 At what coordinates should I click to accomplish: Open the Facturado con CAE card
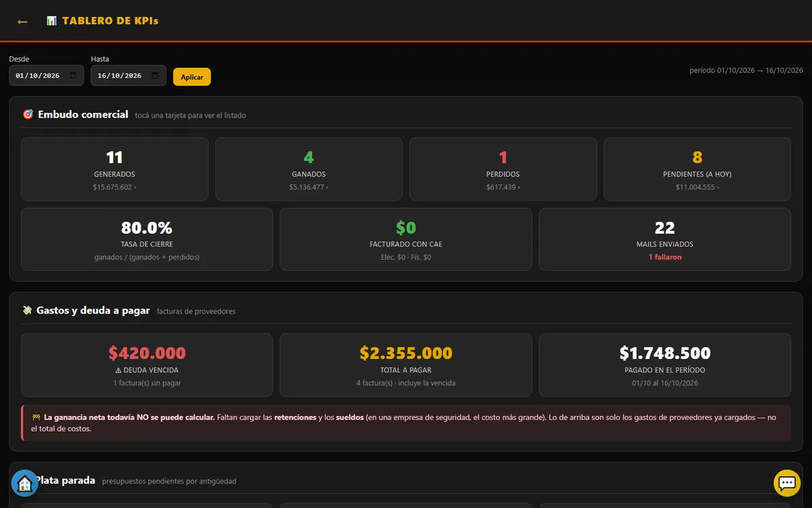406,239
